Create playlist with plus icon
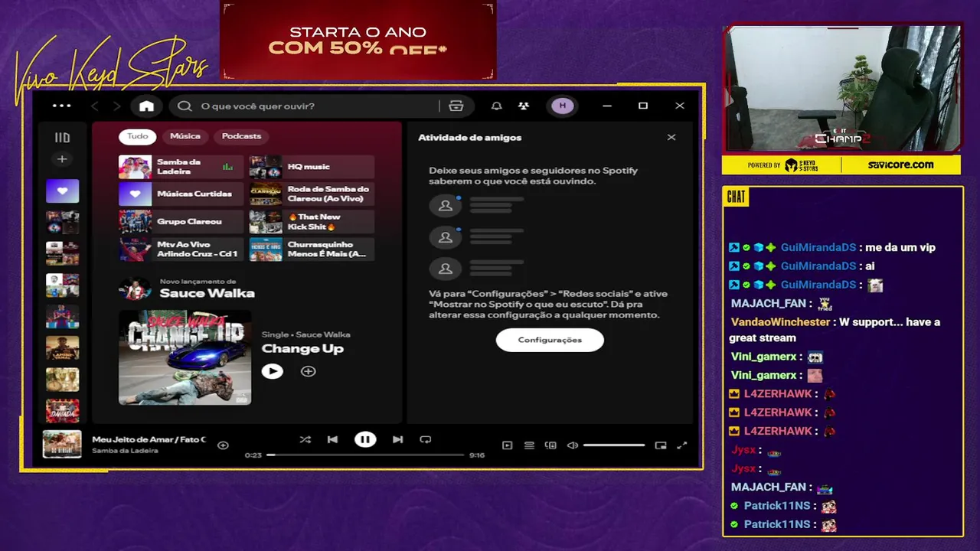 (x=62, y=159)
